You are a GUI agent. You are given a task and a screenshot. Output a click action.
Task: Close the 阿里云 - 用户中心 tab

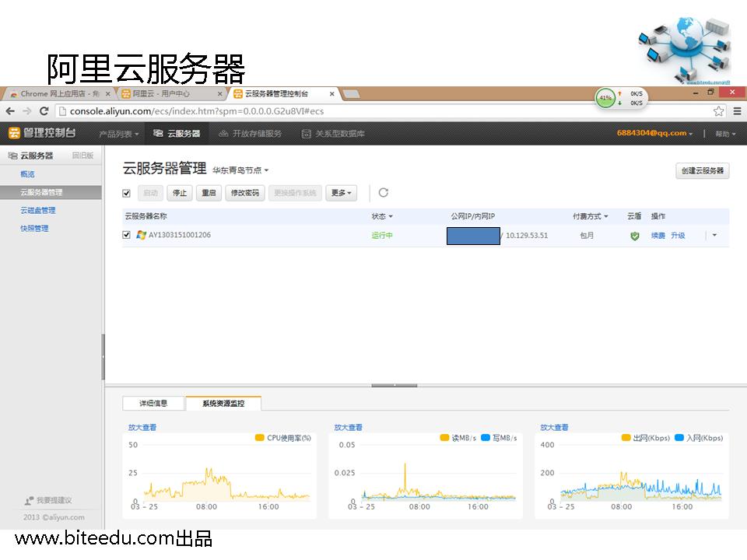[219, 94]
